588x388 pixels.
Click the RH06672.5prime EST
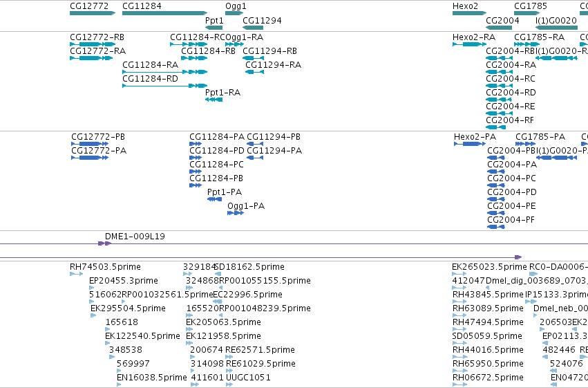point(459,385)
